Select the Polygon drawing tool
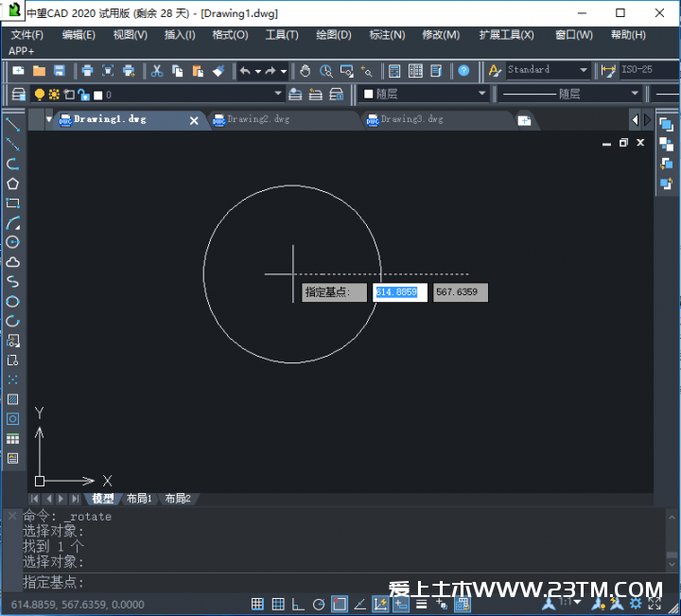This screenshot has width=681, height=616. pos(12,184)
